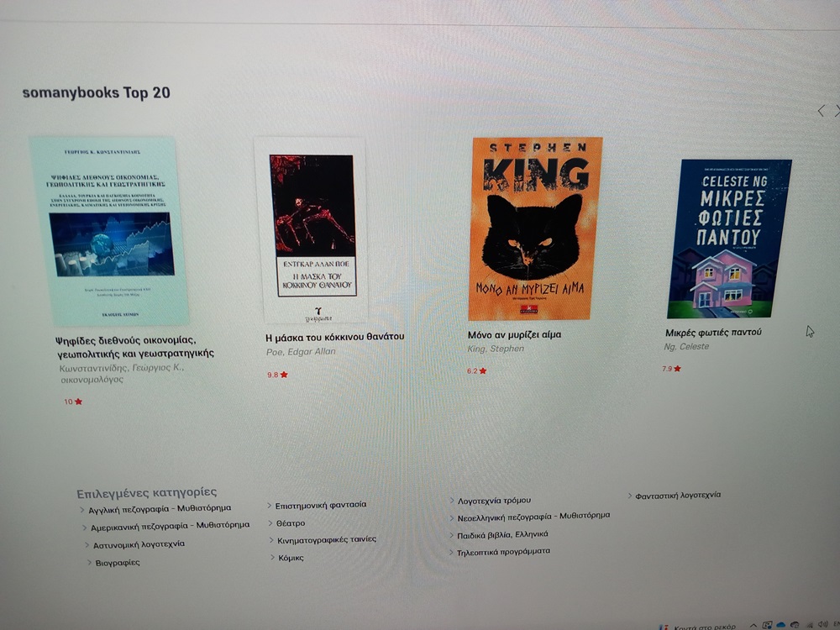This screenshot has width=840, height=630.
Task: Show hidden system tray icons chevron
Action: [753, 625]
